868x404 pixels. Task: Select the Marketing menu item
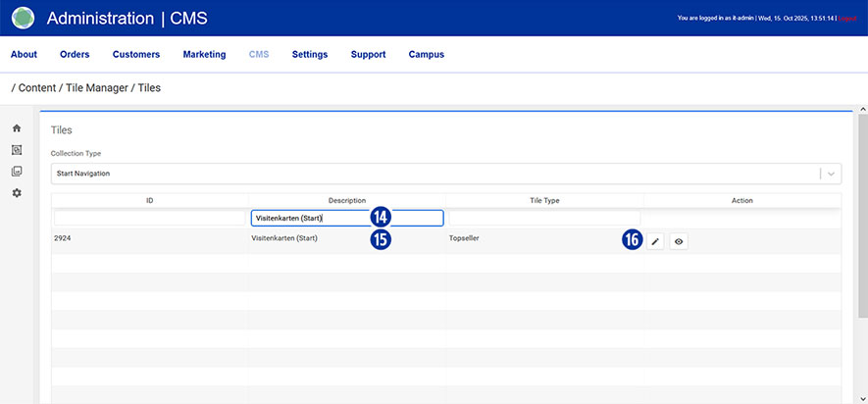pos(204,55)
